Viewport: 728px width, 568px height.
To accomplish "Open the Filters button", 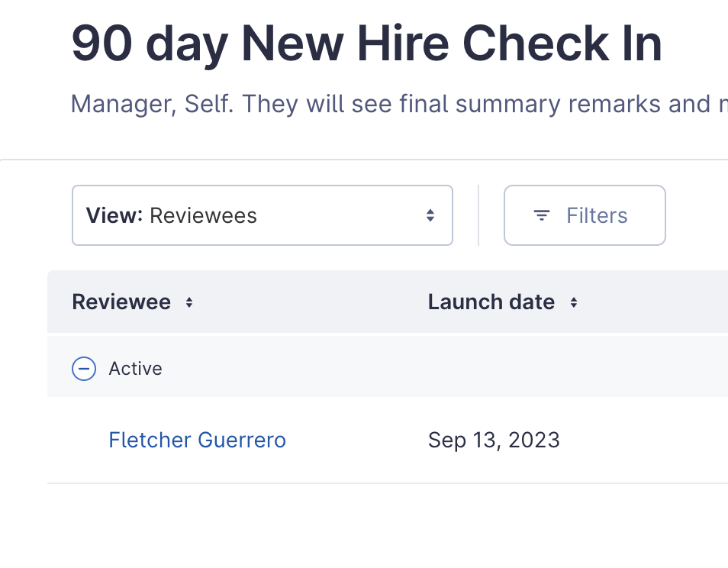I will click(585, 215).
